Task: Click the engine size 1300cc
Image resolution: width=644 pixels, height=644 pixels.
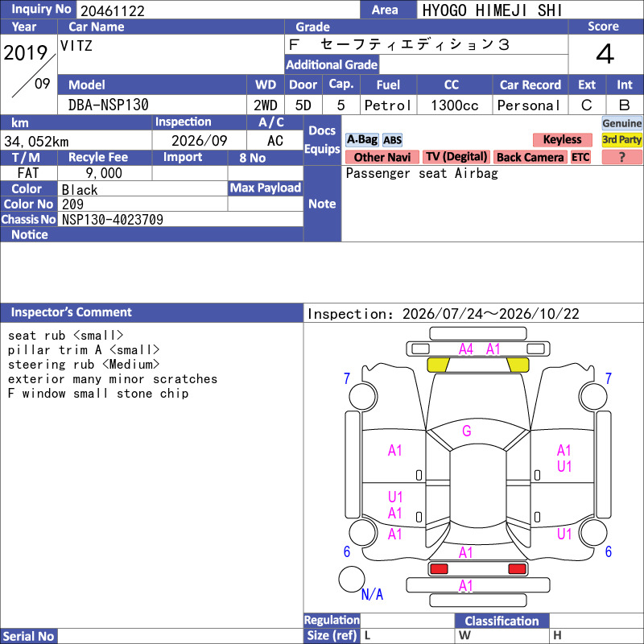Action: (x=455, y=105)
